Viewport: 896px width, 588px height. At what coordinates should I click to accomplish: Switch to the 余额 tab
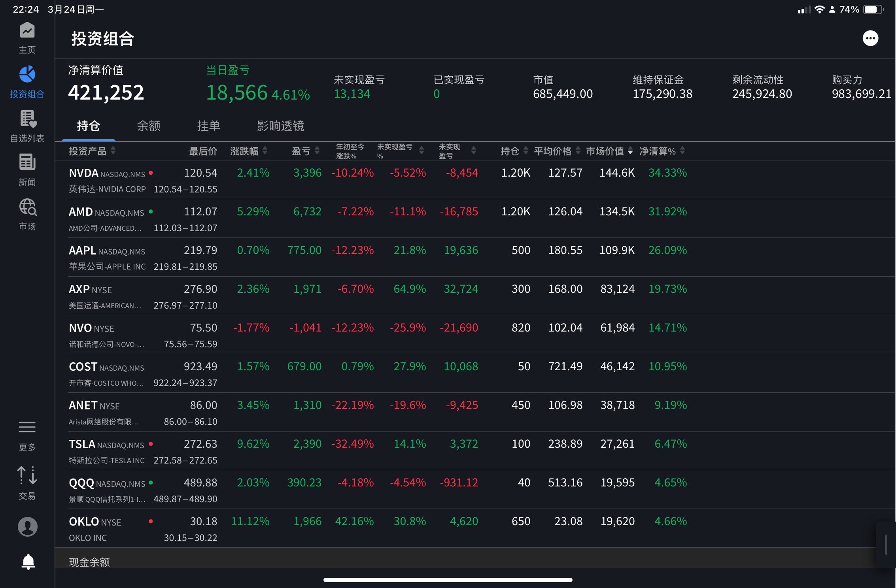(x=148, y=126)
